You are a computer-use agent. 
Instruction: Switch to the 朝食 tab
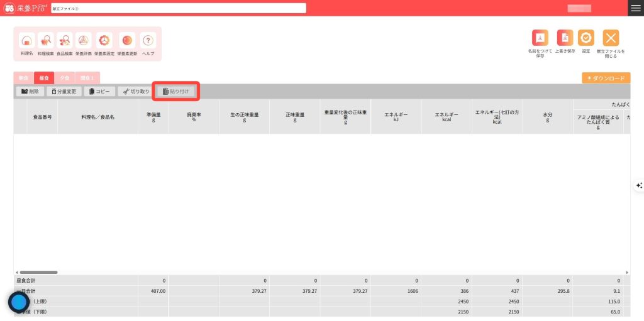point(23,78)
